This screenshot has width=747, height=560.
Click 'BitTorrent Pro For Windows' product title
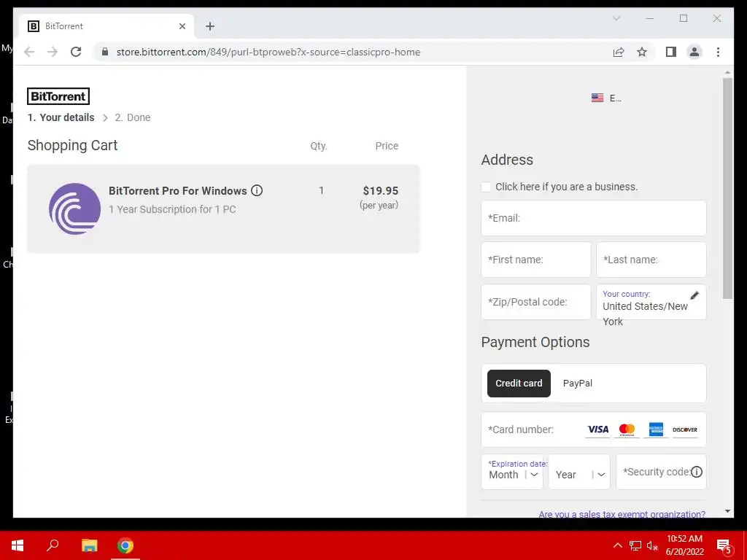tap(178, 191)
